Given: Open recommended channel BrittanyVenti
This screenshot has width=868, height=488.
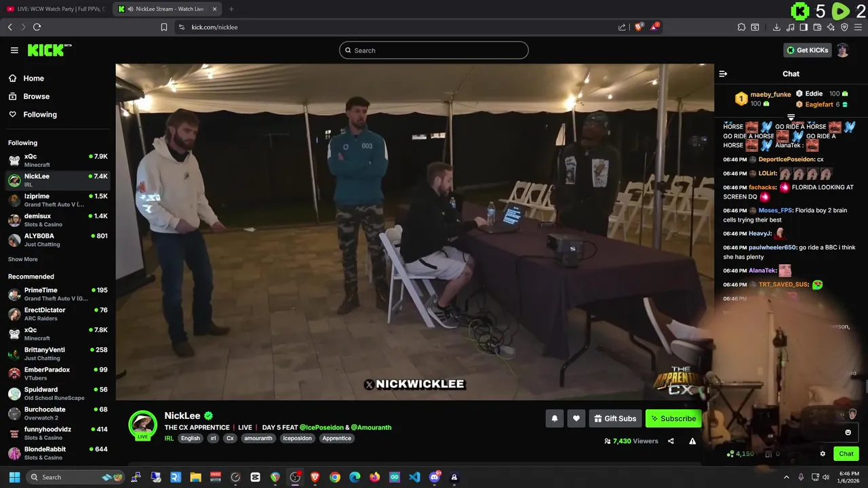Looking at the screenshot, I should tap(58, 353).
